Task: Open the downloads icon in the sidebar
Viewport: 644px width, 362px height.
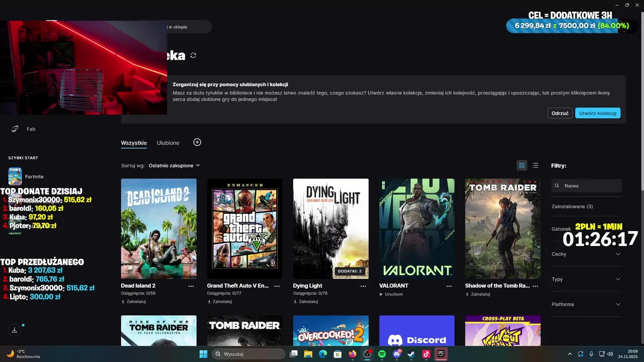Action: tap(14, 330)
